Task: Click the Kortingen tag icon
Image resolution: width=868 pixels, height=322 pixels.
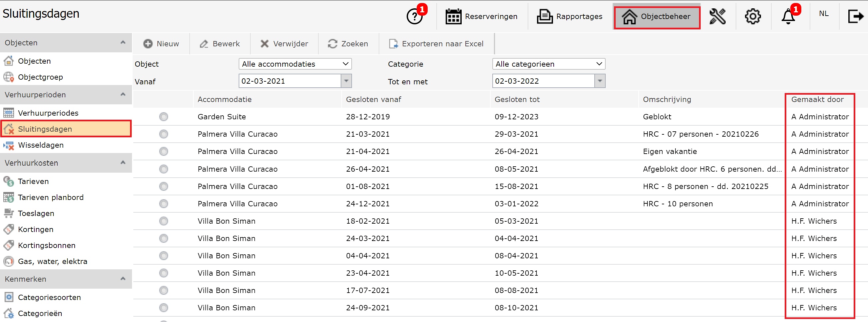Action: [x=9, y=229]
